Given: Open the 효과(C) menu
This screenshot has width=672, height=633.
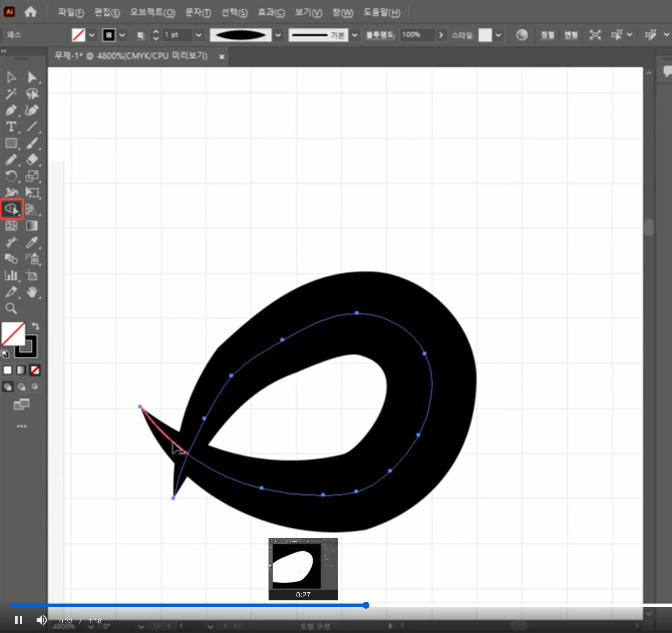Looking at the screenshot, I should (x=271, y=13).
